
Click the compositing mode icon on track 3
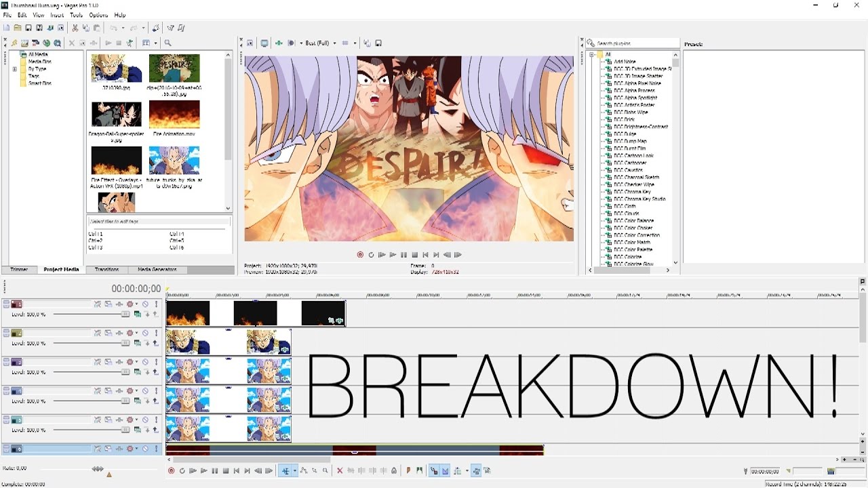(137, 371)
